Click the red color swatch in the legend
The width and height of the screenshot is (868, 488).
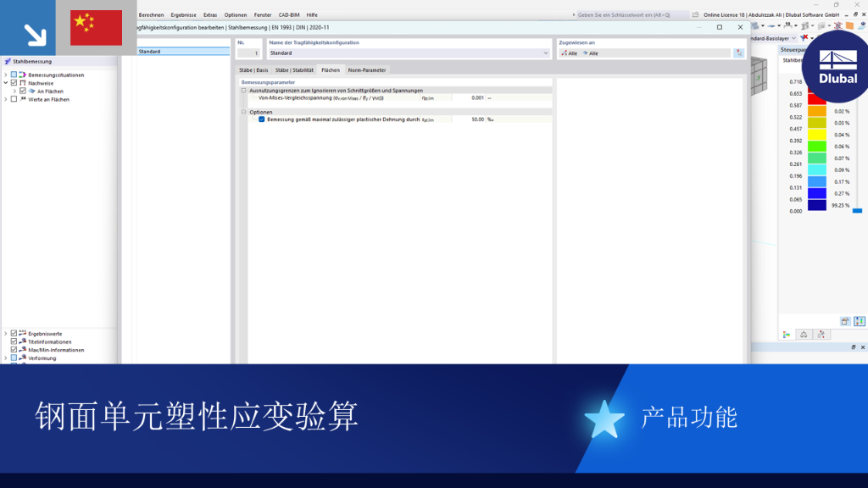point(817,100)
